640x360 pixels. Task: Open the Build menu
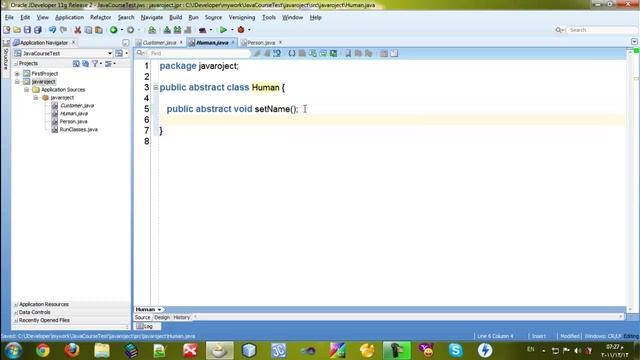pyautogui.click(x=176, y=18)
